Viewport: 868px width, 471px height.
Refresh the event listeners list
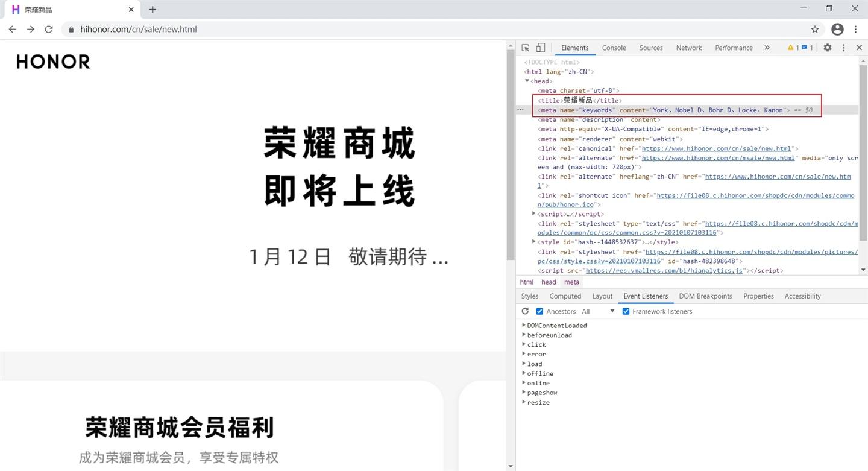pyautogui.click(x=525, y=311)
